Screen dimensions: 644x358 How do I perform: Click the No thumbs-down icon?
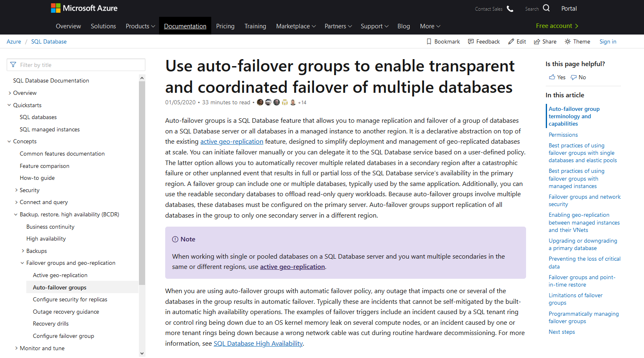pos(574,77)
